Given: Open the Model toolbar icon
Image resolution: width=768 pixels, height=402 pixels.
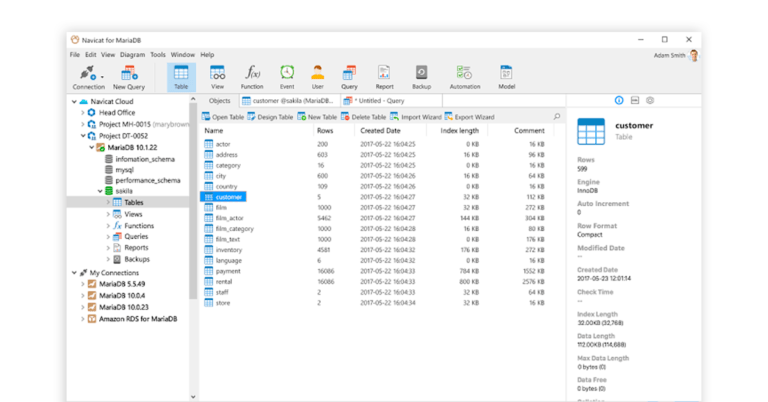Looking at the screenshot, I should coord(506,73).
